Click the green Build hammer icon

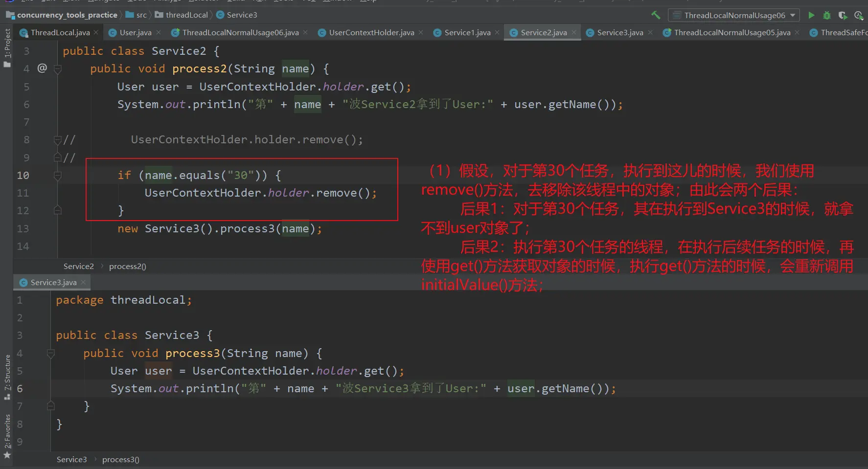click(656, 15)
